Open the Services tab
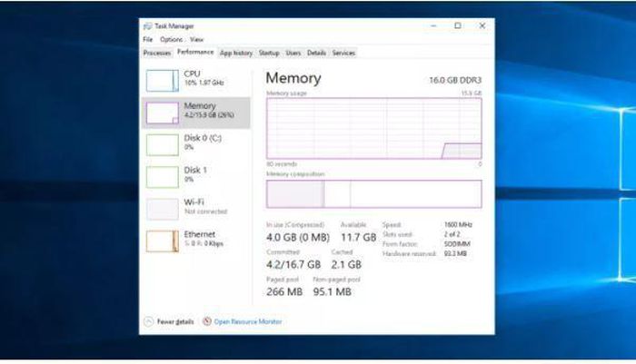The height and width of the screenshot is (364, 636). [343, 53]
